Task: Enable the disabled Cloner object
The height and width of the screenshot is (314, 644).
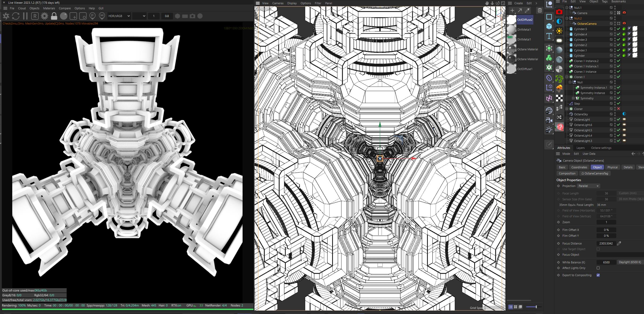Action: tap(618, 109)
